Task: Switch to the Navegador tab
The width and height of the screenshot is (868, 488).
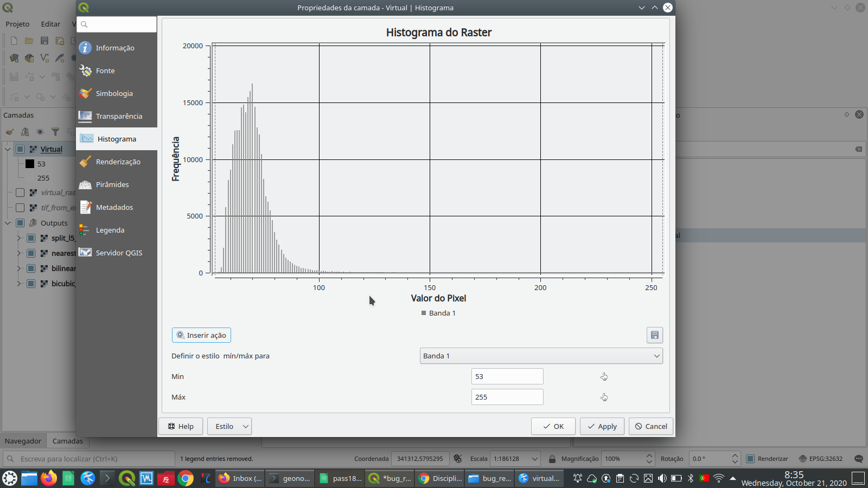Action: 22,441
